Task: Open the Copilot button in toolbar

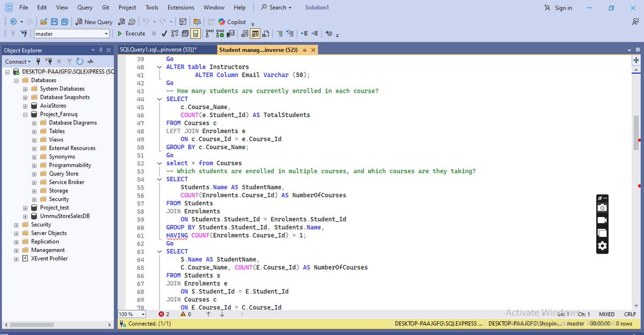Action: [x=232, y=22]
